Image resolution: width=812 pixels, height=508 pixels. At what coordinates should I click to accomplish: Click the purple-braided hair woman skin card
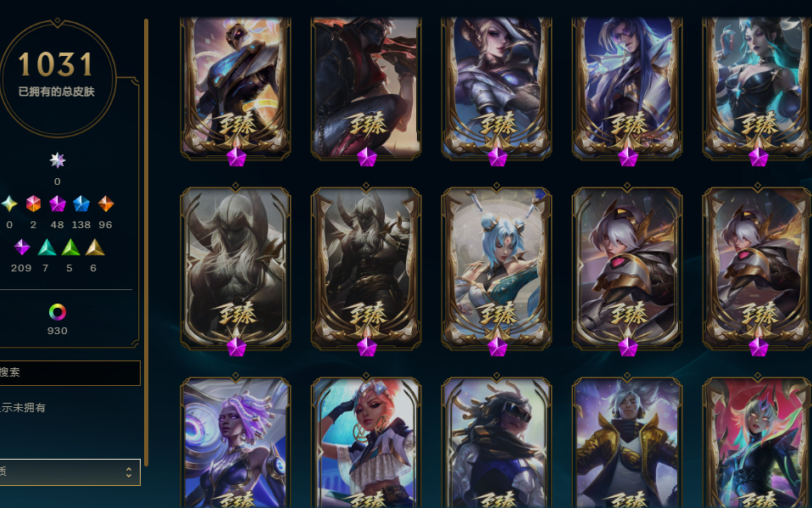point(236,444)
